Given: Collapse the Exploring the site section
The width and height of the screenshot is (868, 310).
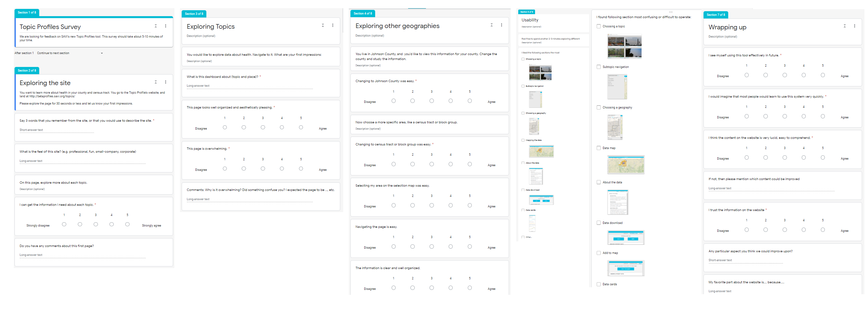Looking at the screenshot, I should (156, 82).
